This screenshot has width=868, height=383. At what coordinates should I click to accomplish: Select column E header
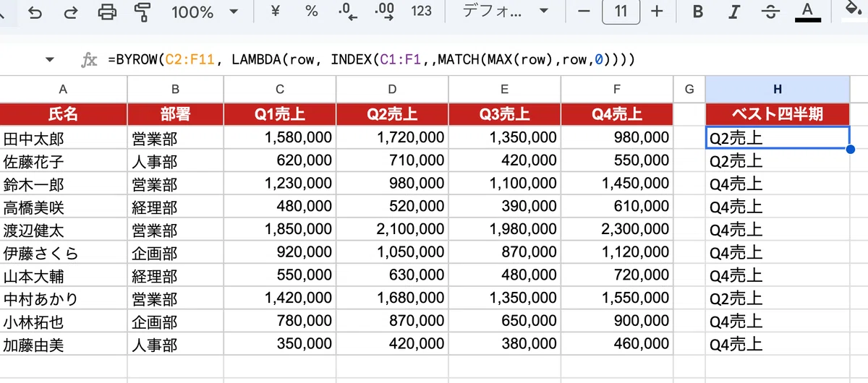pos(504,89)
